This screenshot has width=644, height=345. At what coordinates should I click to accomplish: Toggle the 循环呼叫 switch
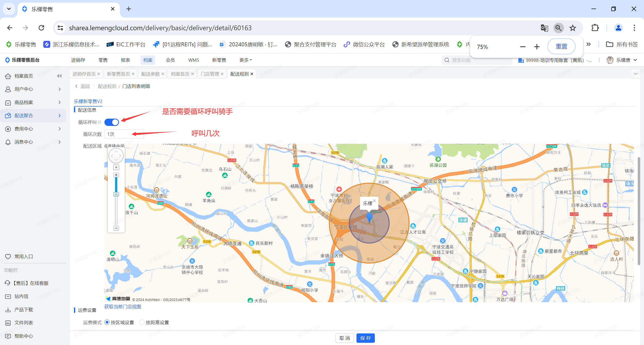click(111, 122)
